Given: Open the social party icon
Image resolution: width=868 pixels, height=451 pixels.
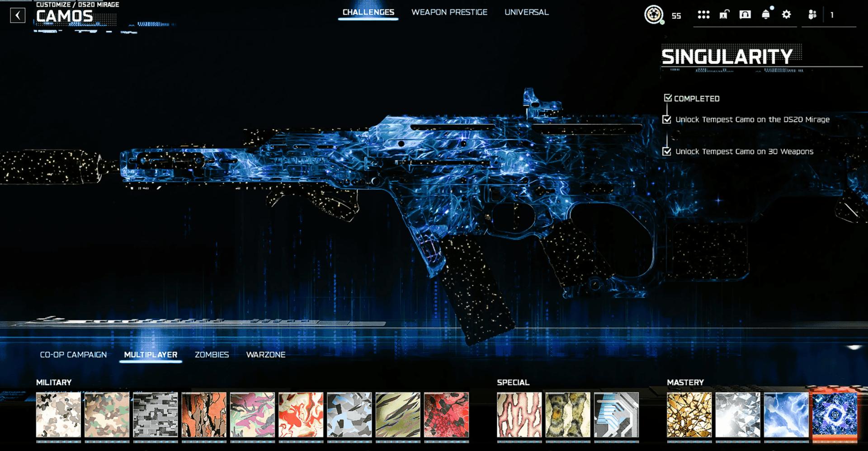Looking at the screenshot, I should (812, 15).
